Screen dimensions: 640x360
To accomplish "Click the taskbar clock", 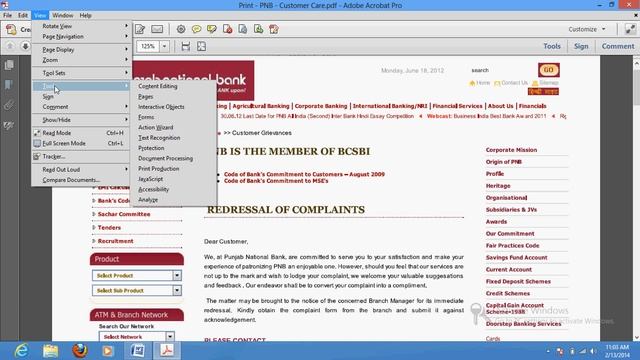I will pos(618,351).
